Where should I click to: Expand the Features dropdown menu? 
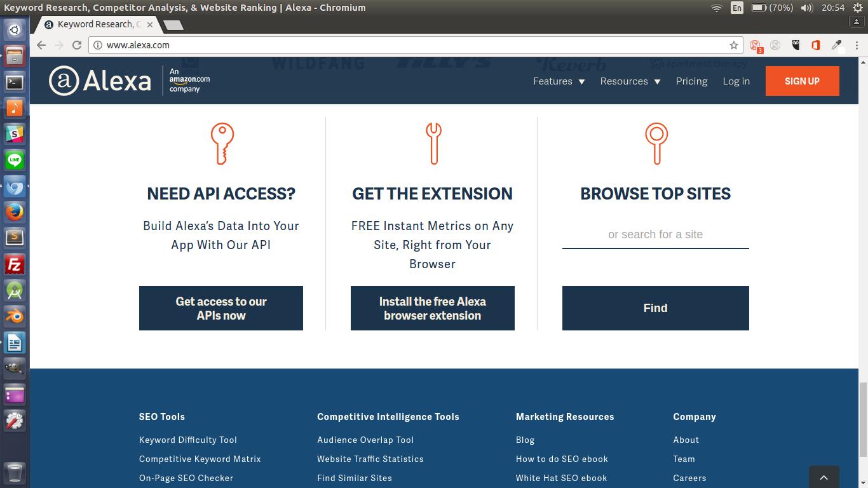(x=559, y=81)
